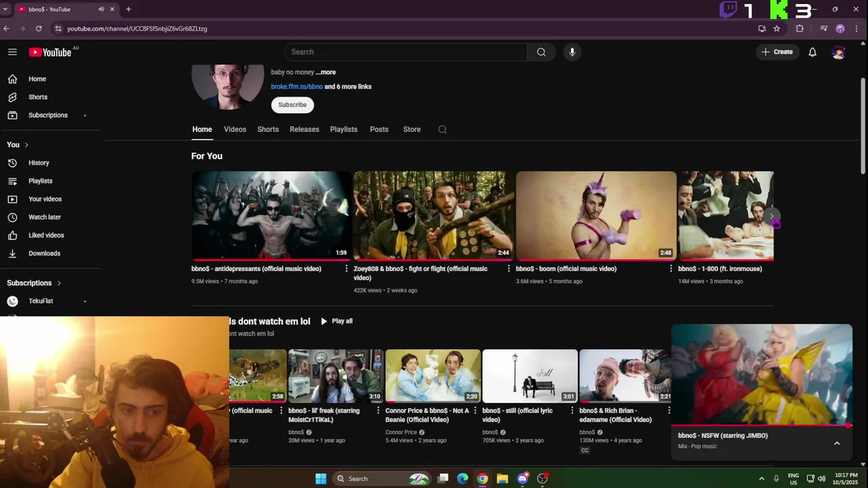The height and width of the screenshot is (488, 868).
Task: Click the YouTube search input field
Action: click(406, 52)
